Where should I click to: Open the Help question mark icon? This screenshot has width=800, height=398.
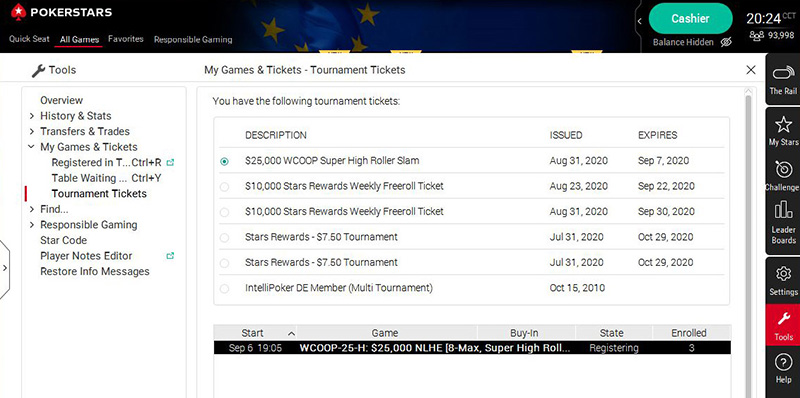click(783, 363)
